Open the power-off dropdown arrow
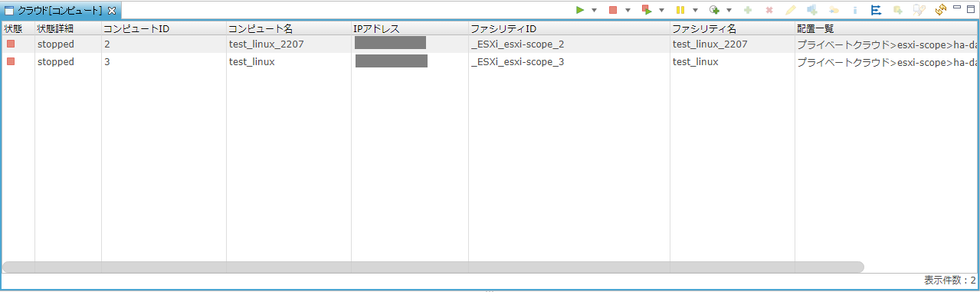The width and height of the screenshot is (980, 292). coord(628,10)
